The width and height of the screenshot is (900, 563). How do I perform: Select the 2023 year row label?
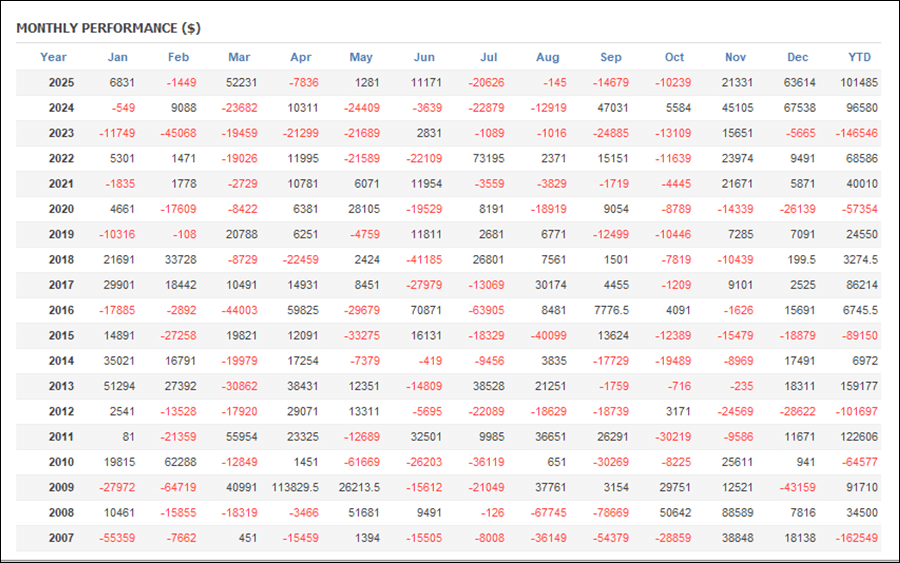[x=62, y=133]
